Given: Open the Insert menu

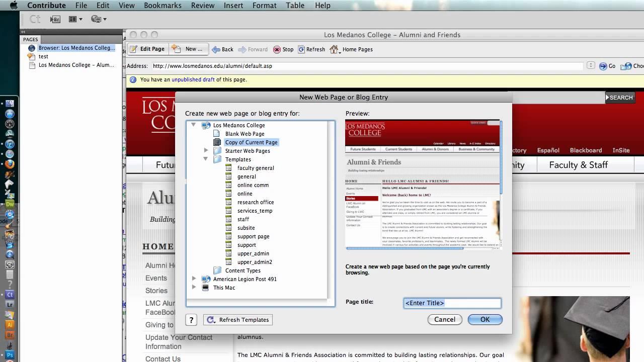Looking at the screenshot, I should (x=233, y=6).
